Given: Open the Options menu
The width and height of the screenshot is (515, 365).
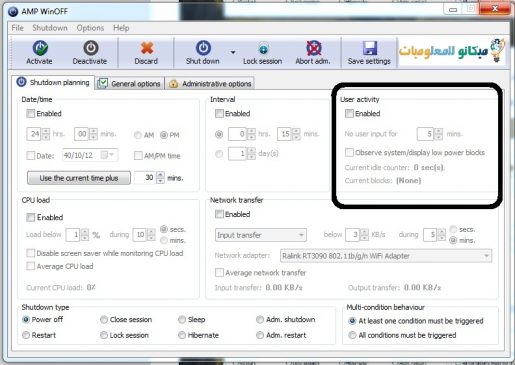Looking at the screenshot, I should [90, 28].
